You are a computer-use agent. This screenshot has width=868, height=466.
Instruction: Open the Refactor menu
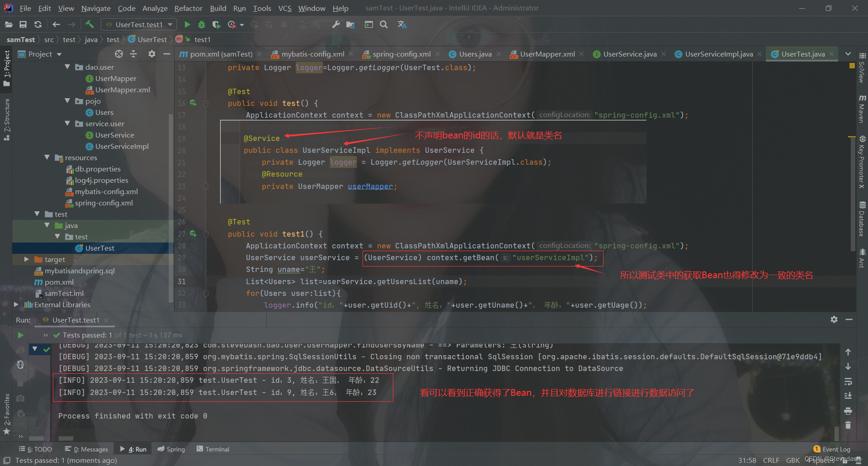(188, 8)
